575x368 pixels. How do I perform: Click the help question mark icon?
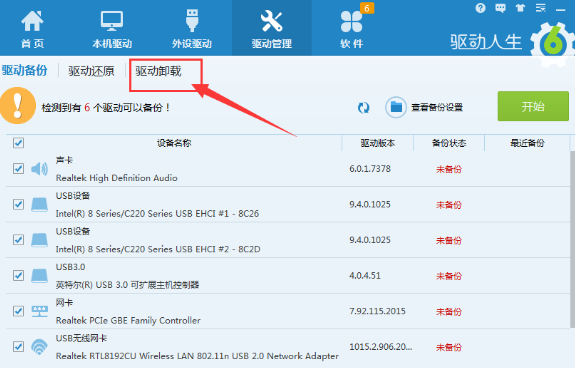pyautogui.click(x=480, y=8)
